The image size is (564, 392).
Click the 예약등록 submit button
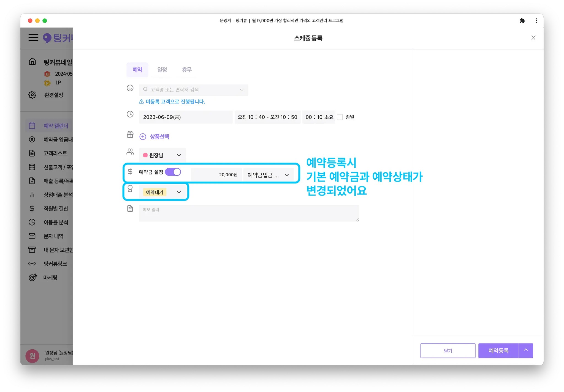[498, 350]
